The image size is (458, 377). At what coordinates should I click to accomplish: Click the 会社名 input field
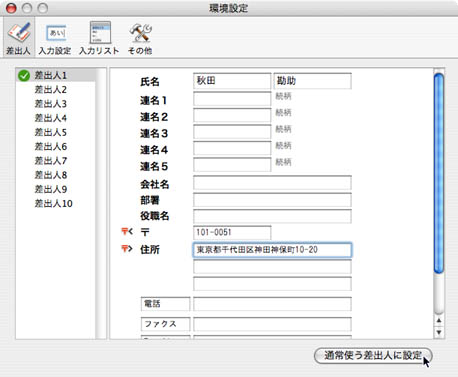click(272, 183)
